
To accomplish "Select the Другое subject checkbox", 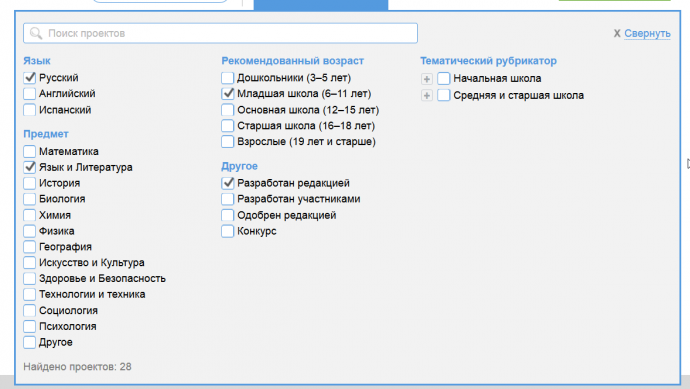I will (29, 342).
